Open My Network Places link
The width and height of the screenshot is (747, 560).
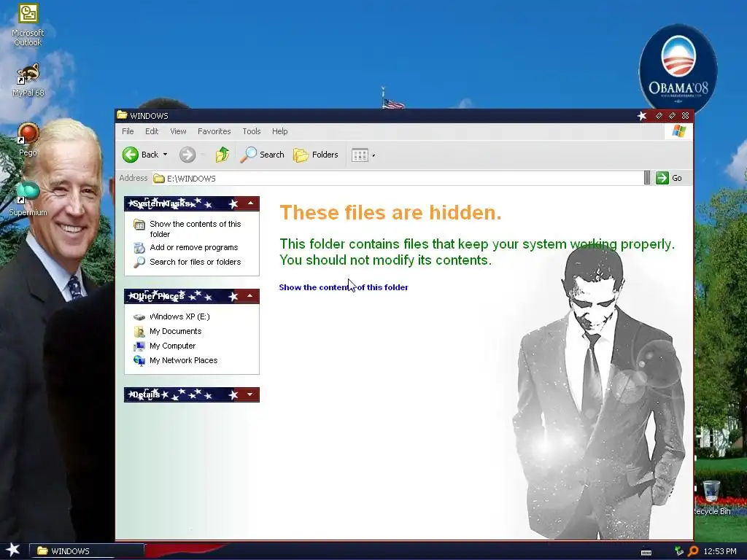[183, 360]
